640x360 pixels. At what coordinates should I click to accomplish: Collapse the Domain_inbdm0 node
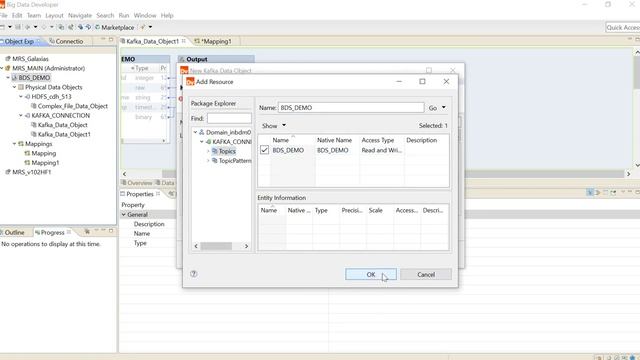tap(196, 132)
